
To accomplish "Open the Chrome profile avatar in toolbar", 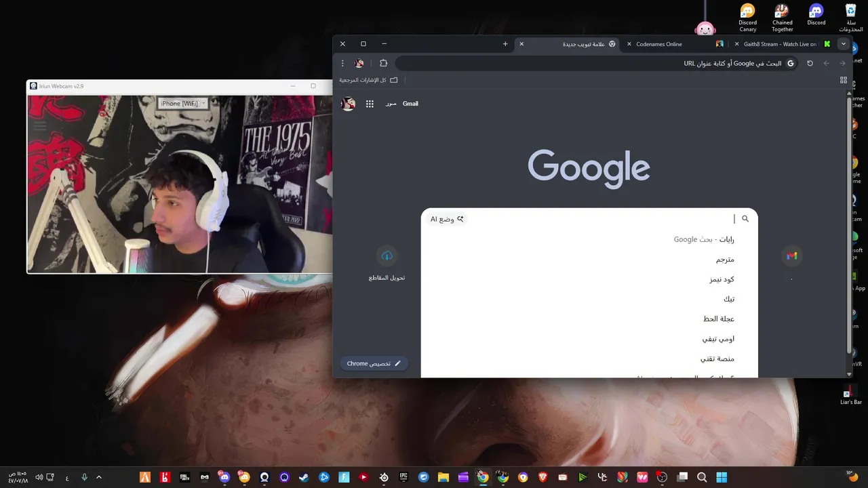I will tap(359, 63).
